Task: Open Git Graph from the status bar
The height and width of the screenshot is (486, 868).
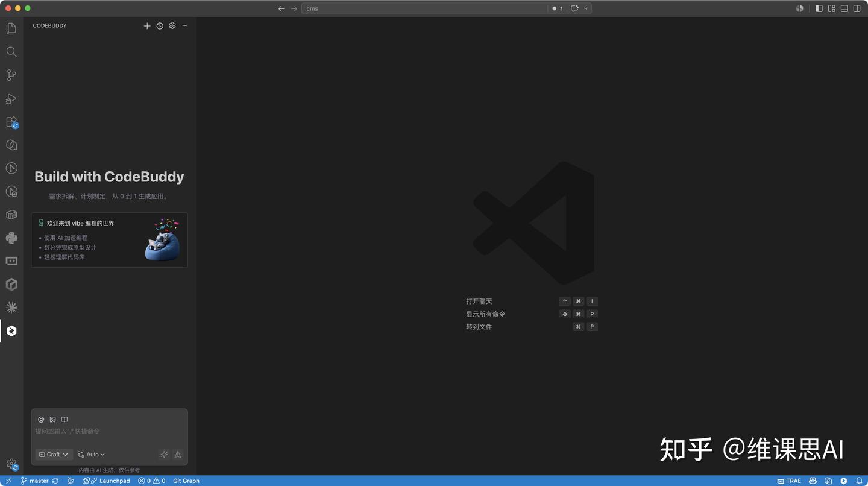Action: click(186, 481)
